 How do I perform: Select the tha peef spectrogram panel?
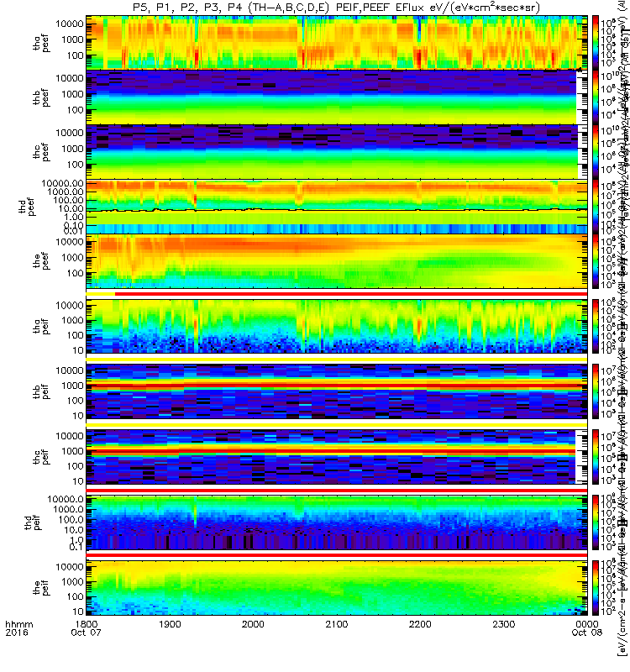pos(337,43)
